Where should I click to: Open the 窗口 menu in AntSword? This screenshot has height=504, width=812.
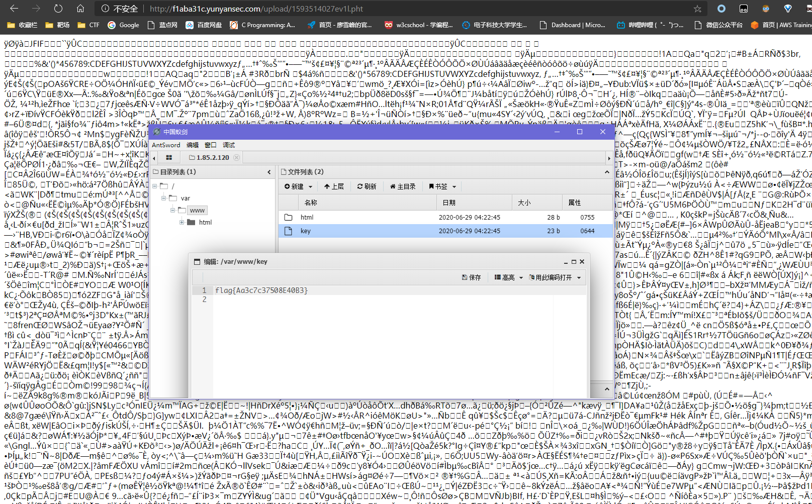pyautogui.click(x=211, y=145)
